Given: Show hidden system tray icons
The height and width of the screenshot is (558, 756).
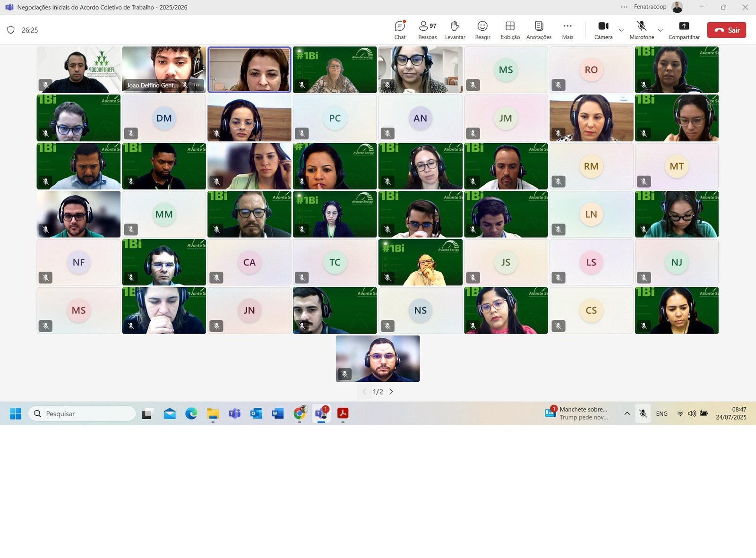Looking at the screenshot, I should click(627, 413).
